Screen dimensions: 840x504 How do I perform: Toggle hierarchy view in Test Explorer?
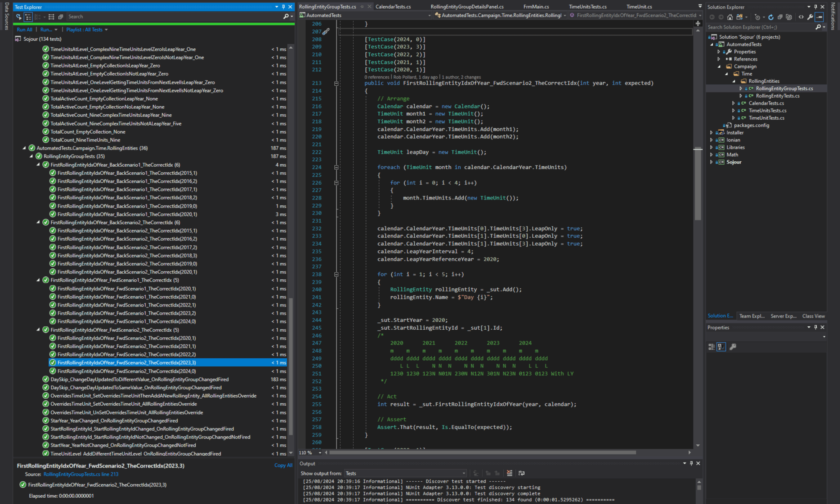click(28, 17)
